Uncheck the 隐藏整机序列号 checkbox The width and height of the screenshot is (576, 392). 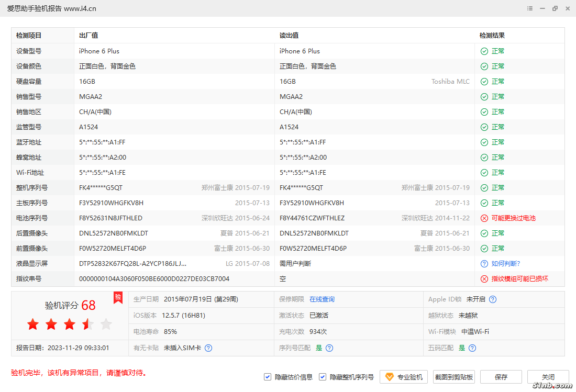323,377
